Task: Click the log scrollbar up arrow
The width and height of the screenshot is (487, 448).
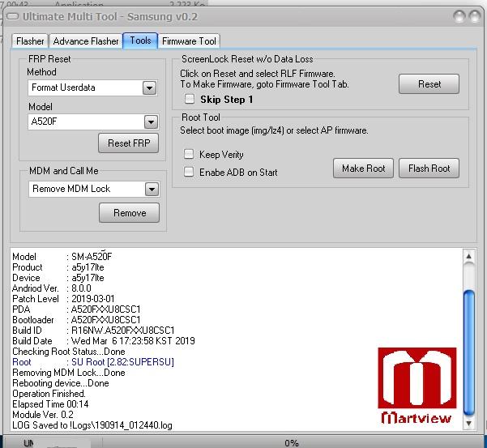Action: (x=468, y=257)
